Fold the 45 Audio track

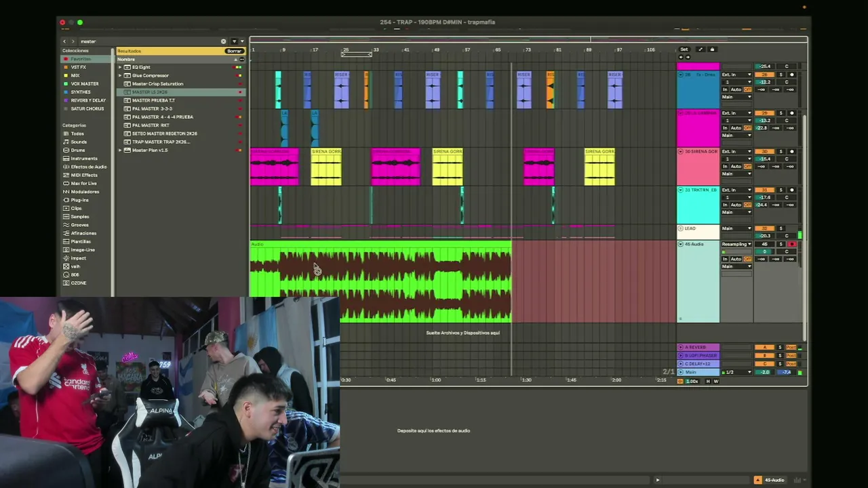click(681, 244)
